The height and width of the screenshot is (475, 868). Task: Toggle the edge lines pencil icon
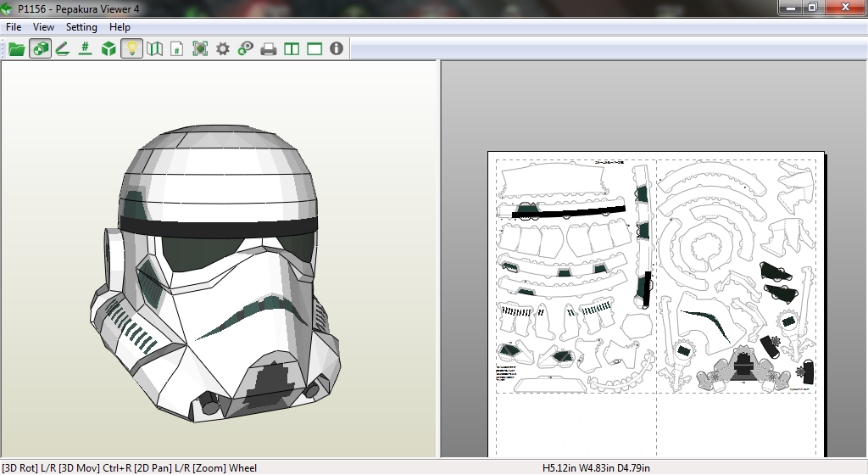point(63,48)
